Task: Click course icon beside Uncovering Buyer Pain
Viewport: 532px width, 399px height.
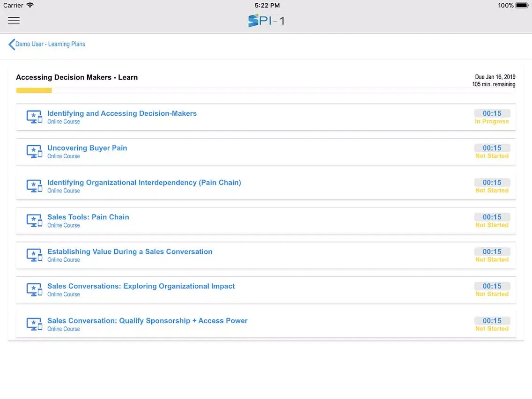Action: pos(34,152)
